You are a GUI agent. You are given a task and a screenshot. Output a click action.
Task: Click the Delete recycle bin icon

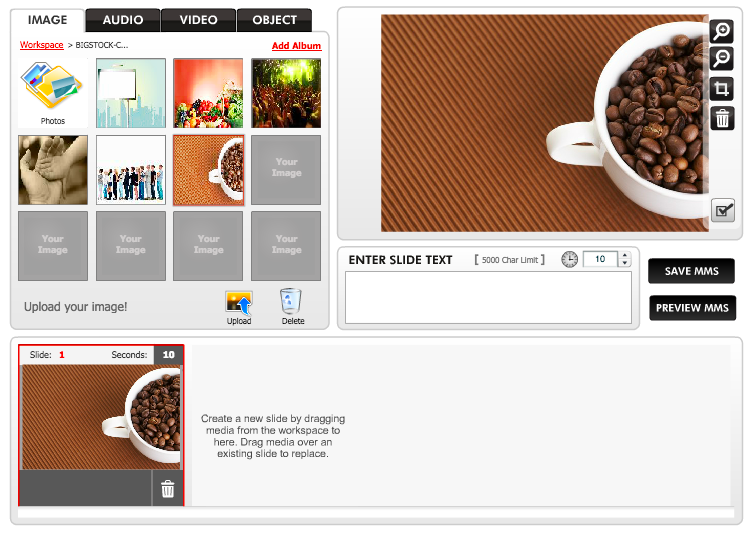coord(291,301)
